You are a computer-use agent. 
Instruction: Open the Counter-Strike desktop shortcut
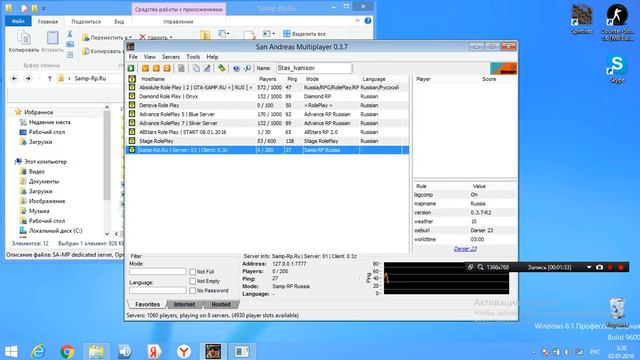[x=617, y=22]
